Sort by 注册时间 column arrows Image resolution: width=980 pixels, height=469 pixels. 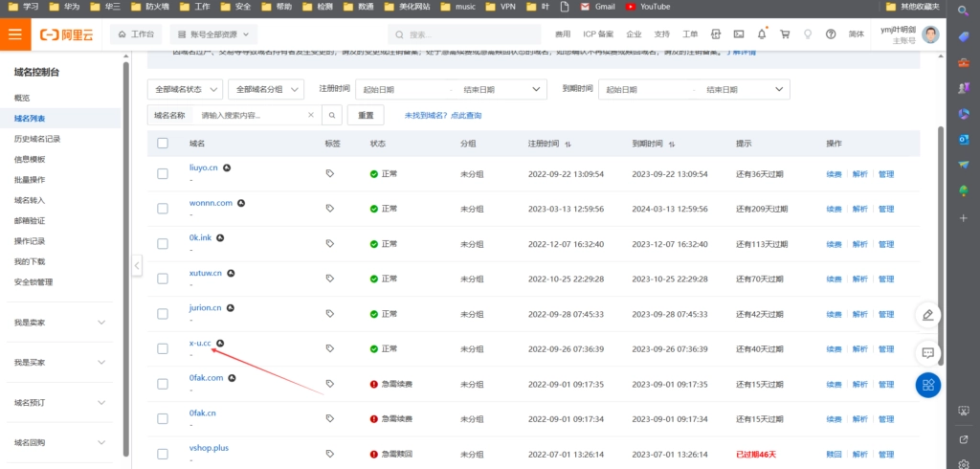point(568,145)
